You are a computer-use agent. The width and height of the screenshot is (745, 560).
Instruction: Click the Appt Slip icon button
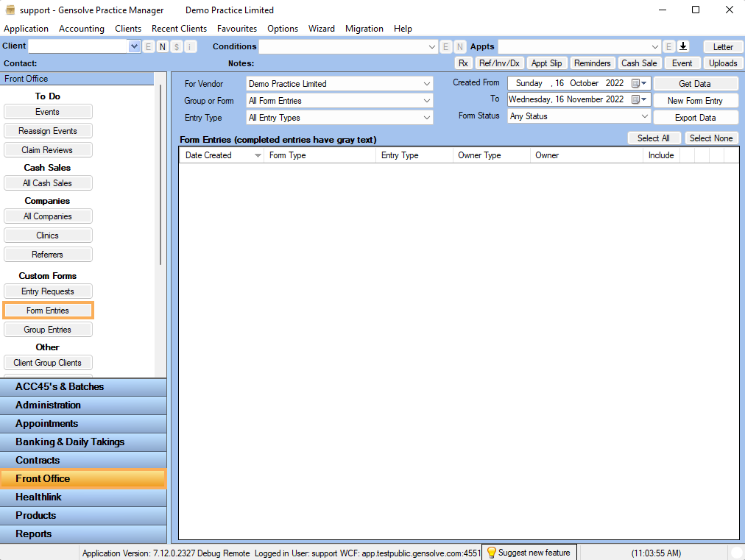(546, 63)
